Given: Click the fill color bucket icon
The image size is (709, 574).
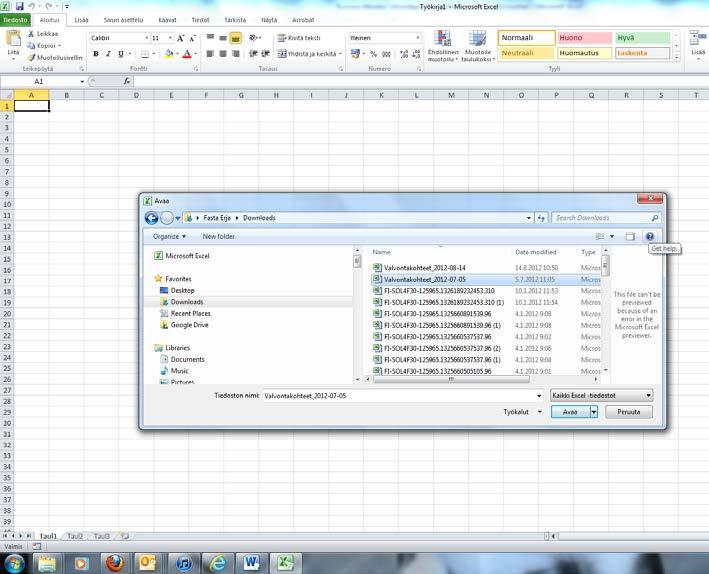Looking at the screenshot, I should click(169, 54).
